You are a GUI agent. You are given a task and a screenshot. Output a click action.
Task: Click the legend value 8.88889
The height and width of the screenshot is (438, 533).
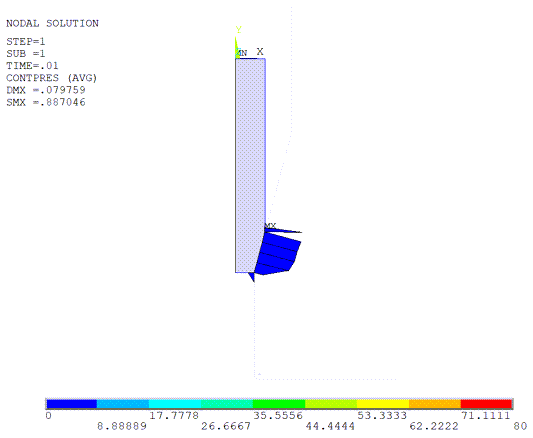click(122, 426)
